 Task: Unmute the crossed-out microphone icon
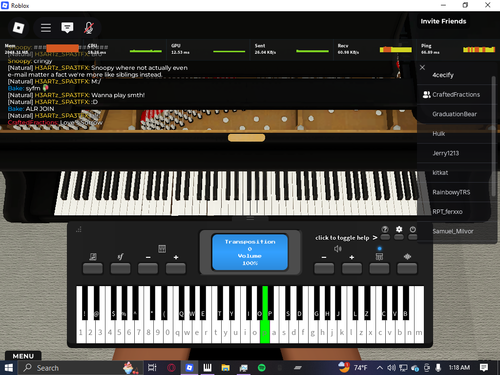point(88,28)
